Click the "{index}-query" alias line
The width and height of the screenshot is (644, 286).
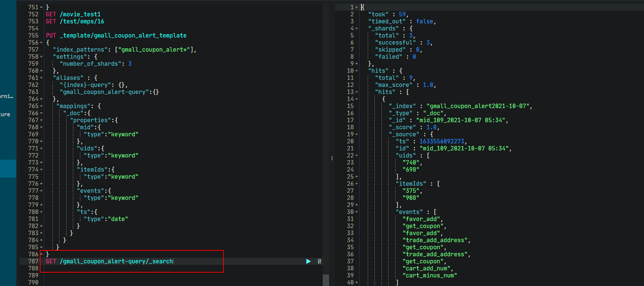[94, 85]
